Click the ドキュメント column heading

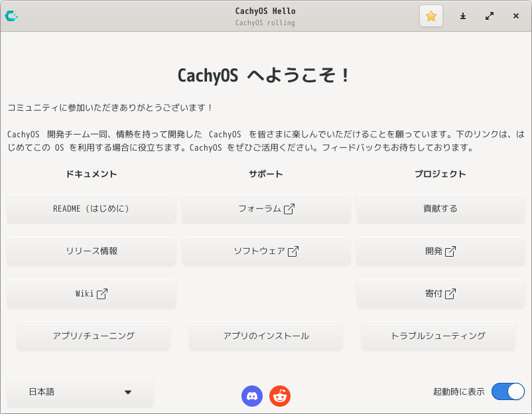coord(92,174)
